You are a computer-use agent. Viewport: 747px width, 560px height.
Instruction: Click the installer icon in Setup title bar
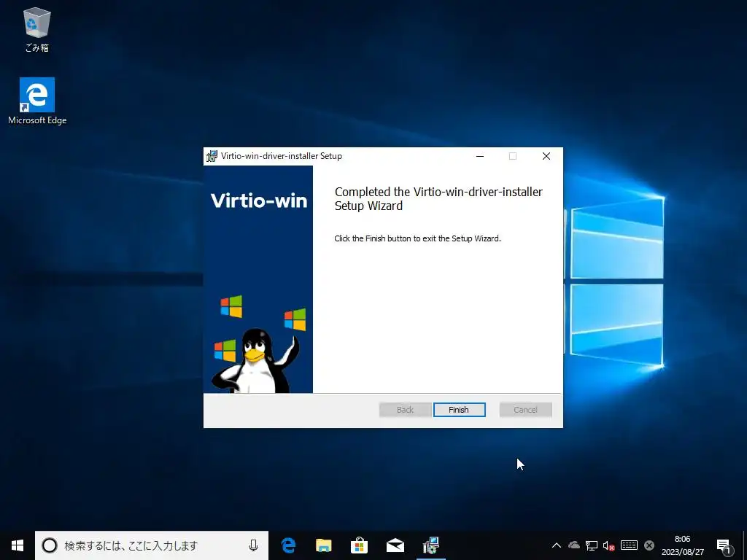[212, 156]
